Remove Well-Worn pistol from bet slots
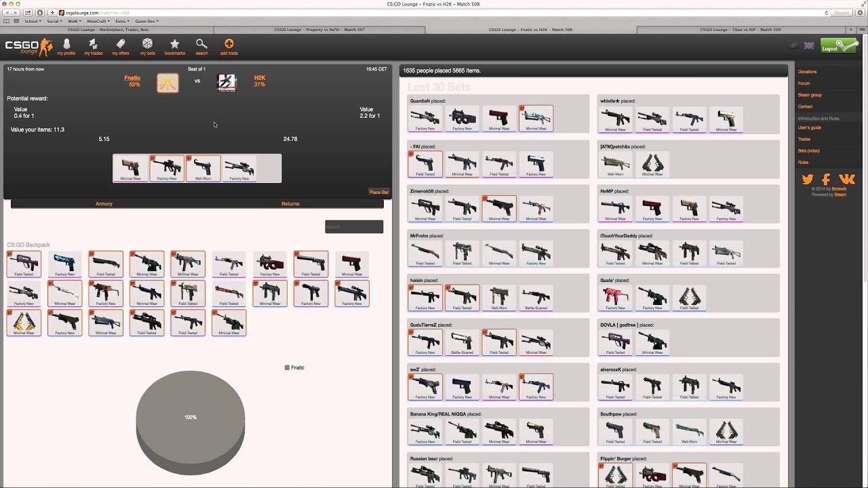Viewport: 868px width, 488px height. [203, 168]
